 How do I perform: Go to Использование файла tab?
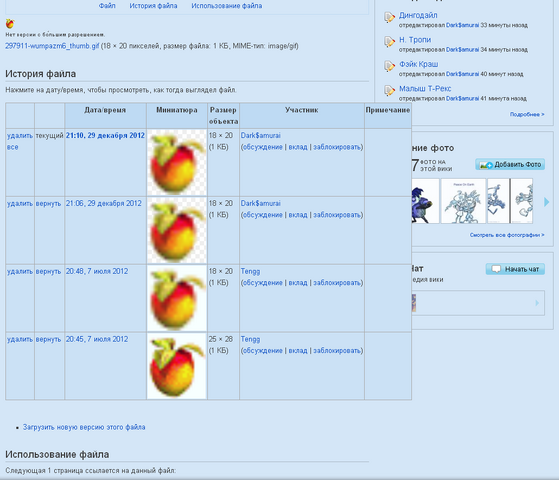click(x=227, y=6)
